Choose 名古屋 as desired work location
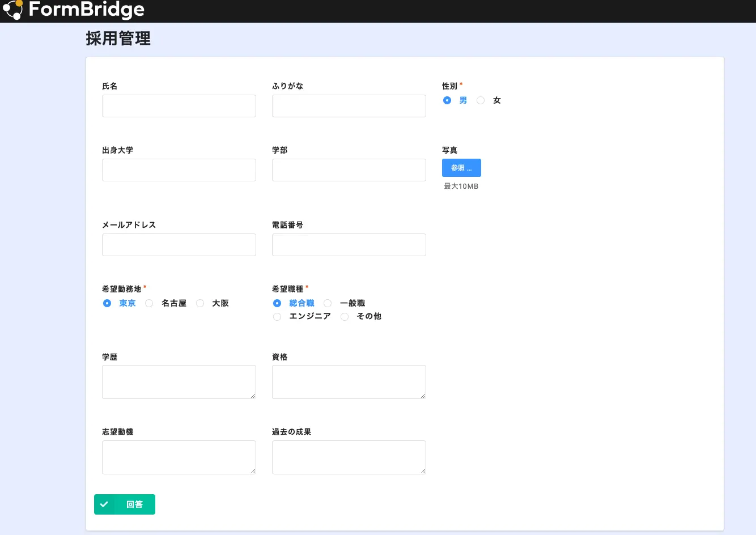 (149, 303)
